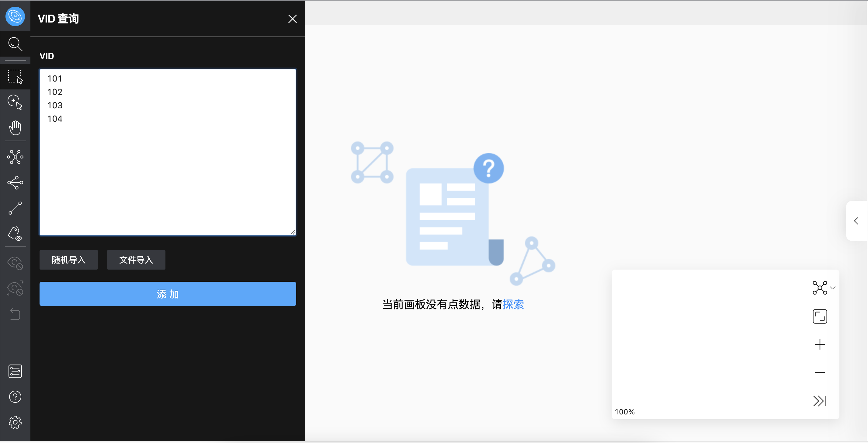Click the line reading 103

tap(54, 105)
